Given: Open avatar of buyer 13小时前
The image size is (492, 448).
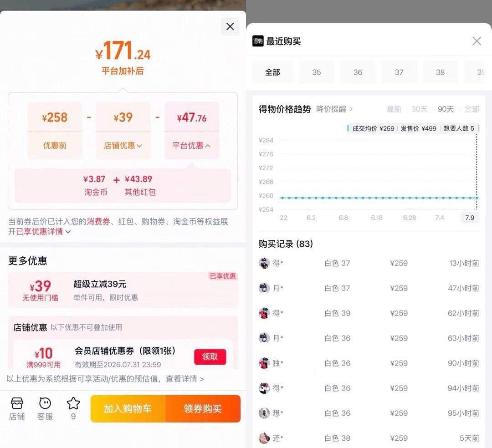Looking at the screenshot, I should pos(264,263).
